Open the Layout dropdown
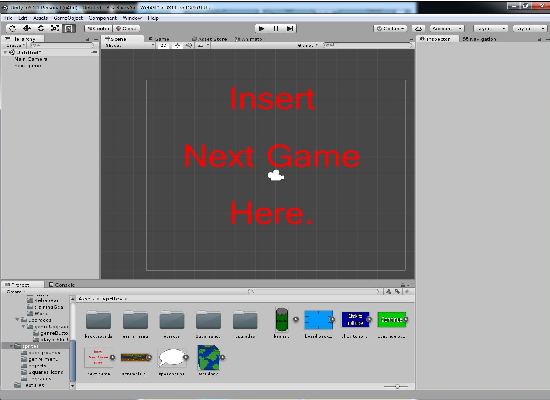550x400 pixels. point(530,28)
